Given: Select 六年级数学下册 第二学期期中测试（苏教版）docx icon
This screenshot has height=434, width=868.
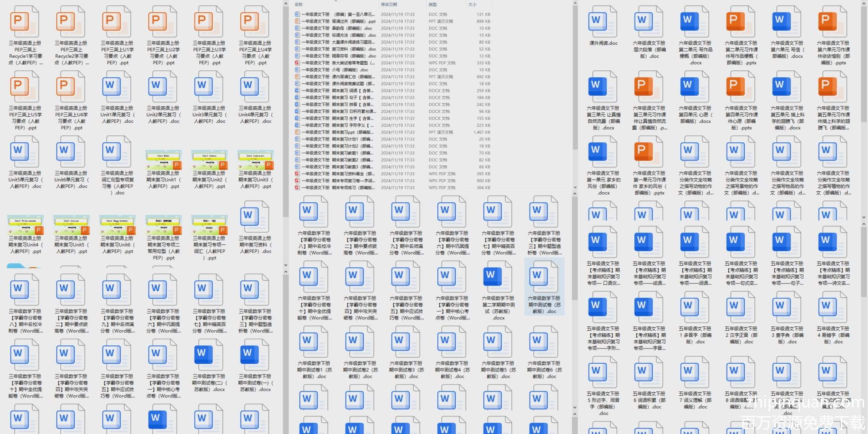Looking at the screenshot, I should (498, 277).
